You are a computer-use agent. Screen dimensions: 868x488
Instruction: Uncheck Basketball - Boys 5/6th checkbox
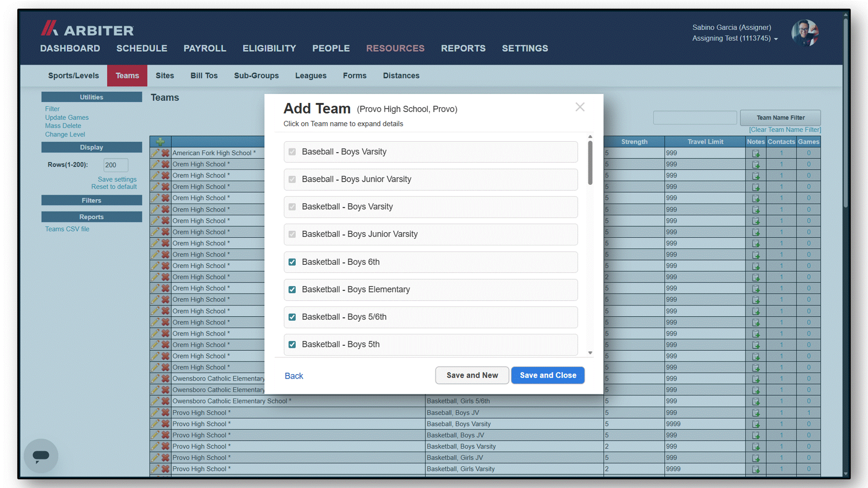tap(292, 317)
